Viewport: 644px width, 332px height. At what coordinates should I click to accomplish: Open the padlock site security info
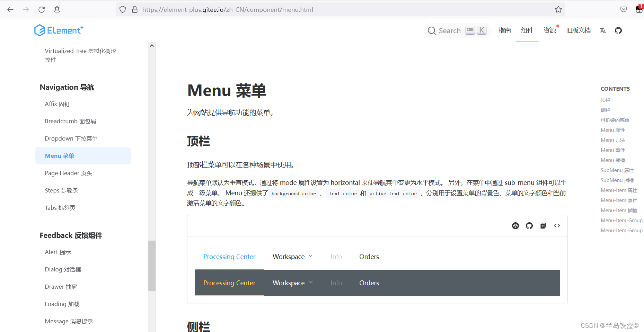coord(135,9)
